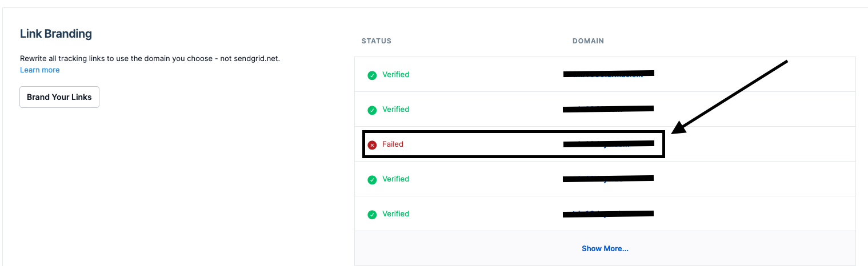The width and height of the screenshot is (868, 266).
Task: Open the Learn more link
Action: coord(40,70)
